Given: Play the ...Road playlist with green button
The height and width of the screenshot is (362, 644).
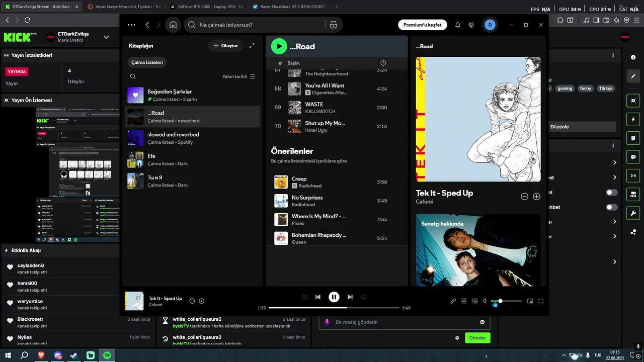Looking at the screenshot, I should (x=279, y=46).
